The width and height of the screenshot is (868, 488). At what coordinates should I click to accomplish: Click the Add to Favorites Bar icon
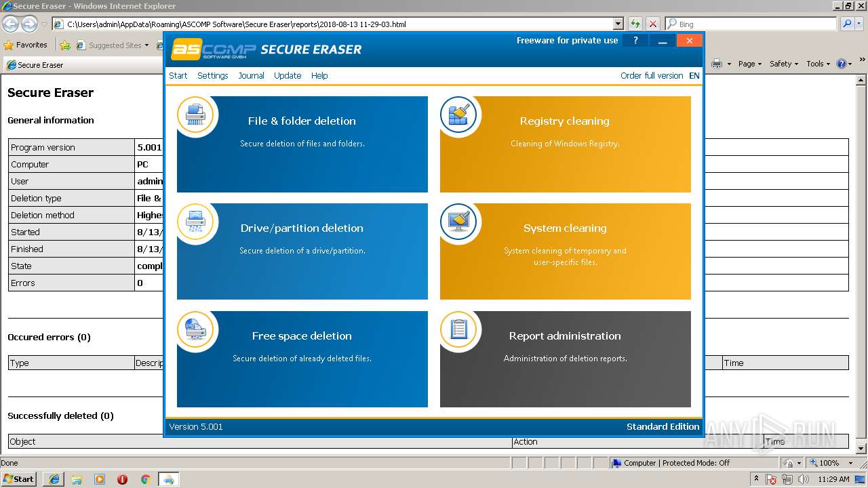pyautogui.click(x=65, y=45)
